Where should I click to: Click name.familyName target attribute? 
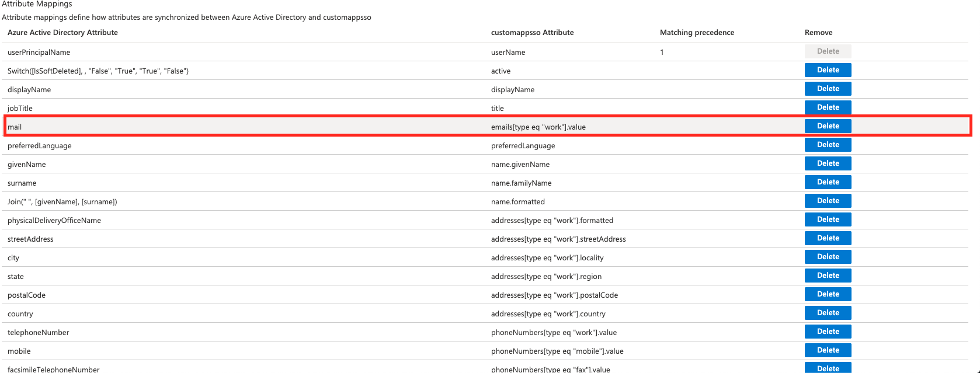coord(522,183)
